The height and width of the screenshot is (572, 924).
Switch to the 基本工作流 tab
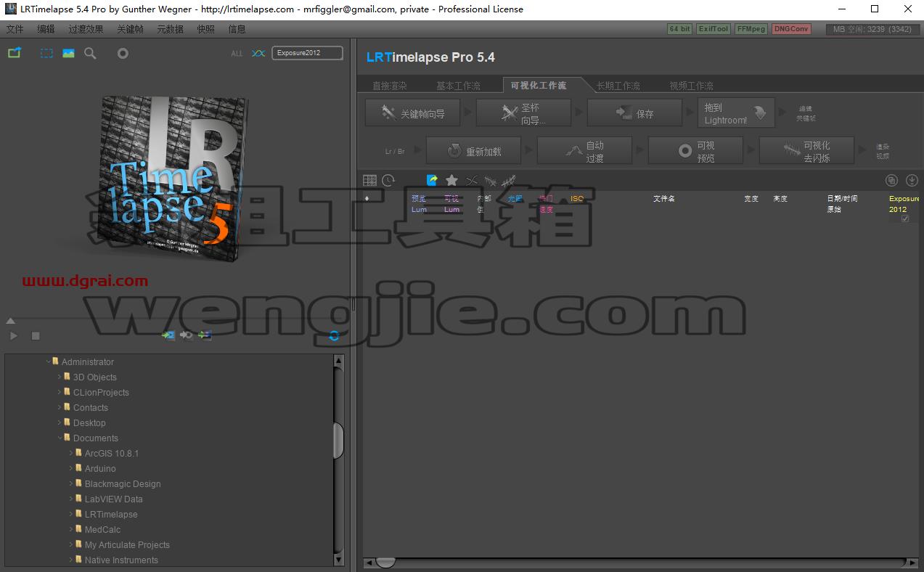(458, 86)
